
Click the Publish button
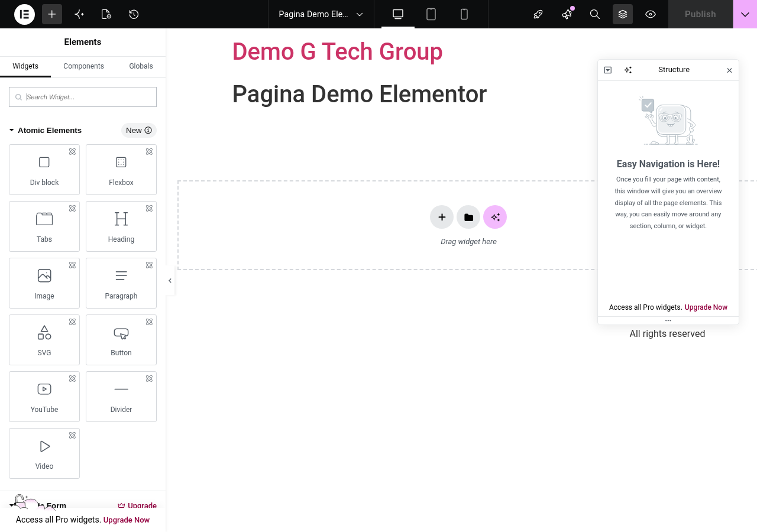coord(700,14)
